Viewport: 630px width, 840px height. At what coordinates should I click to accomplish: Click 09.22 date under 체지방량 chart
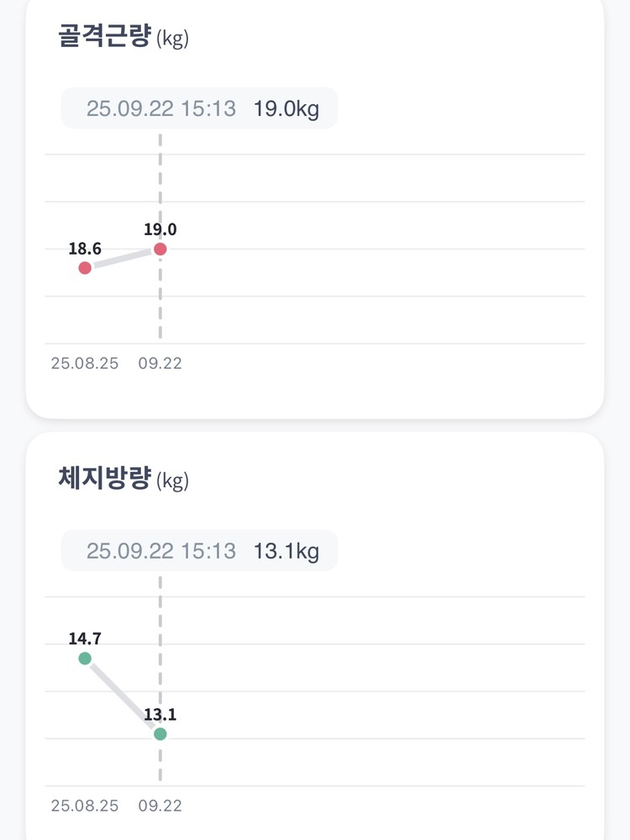coord(160,806)
